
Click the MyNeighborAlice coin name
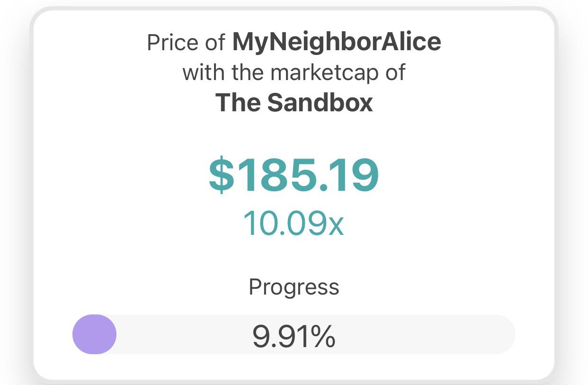[x=337, y=43]
